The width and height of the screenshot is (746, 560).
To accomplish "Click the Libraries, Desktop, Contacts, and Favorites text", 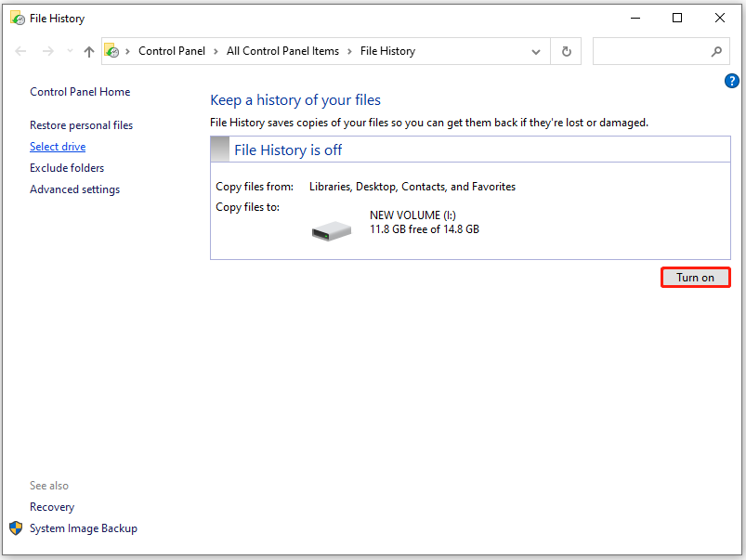I will coord(412,187).
